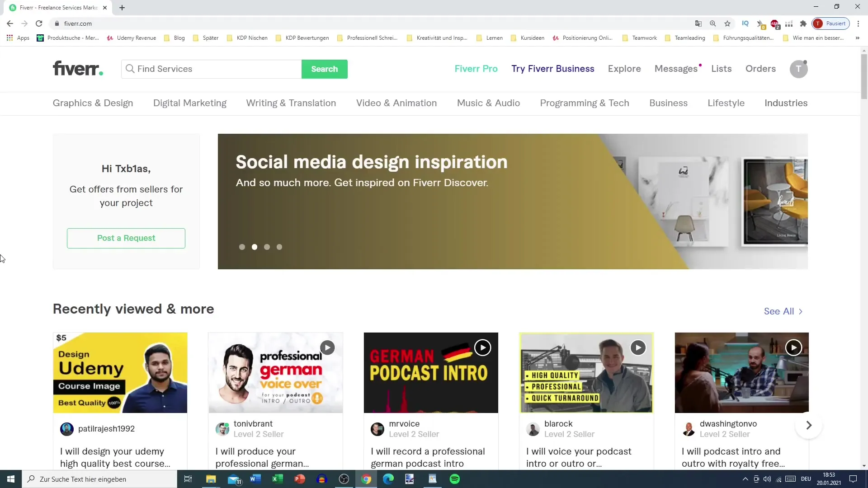The height and width of the screenshot is (488, 868).
Task: Click Try Fiverr Business
Action: click(553, 69)
